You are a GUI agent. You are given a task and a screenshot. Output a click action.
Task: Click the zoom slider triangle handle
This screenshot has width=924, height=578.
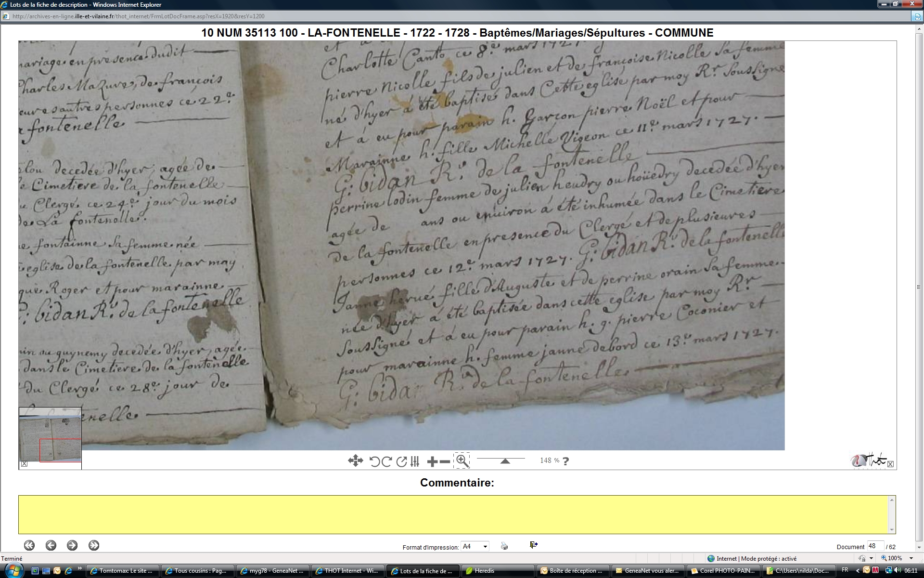(x=505, y=461)
